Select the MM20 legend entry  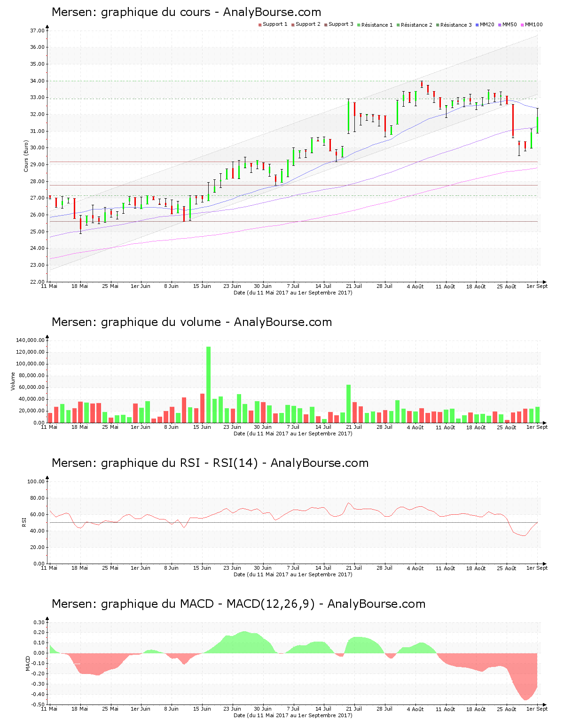pos(485,24)
